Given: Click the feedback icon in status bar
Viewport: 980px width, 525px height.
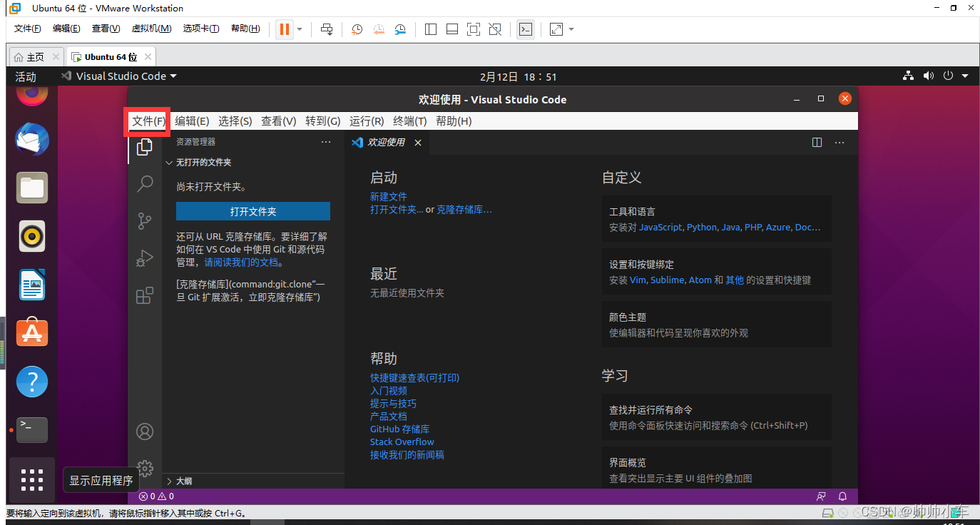Looking at the screenshot, I should point(822,496).
